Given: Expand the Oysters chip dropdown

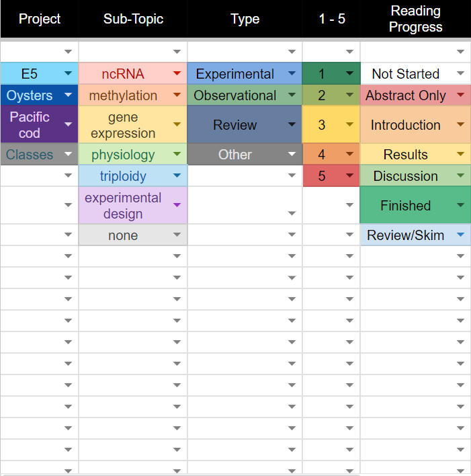Looking at the screenshot, I should click(x=69, y=95).
